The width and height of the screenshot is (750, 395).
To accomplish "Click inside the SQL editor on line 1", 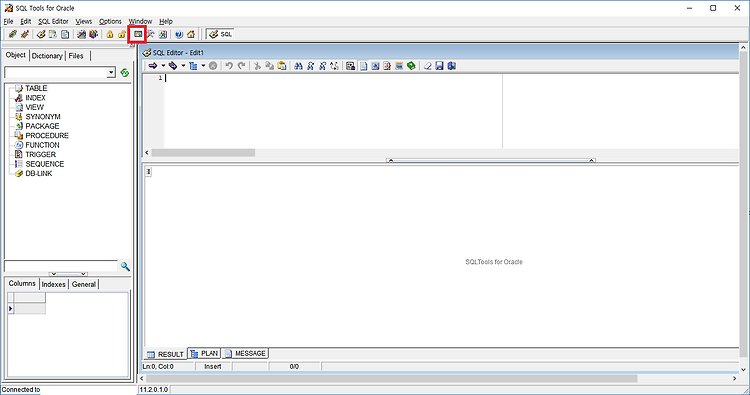I will click(x=332, y=78).
